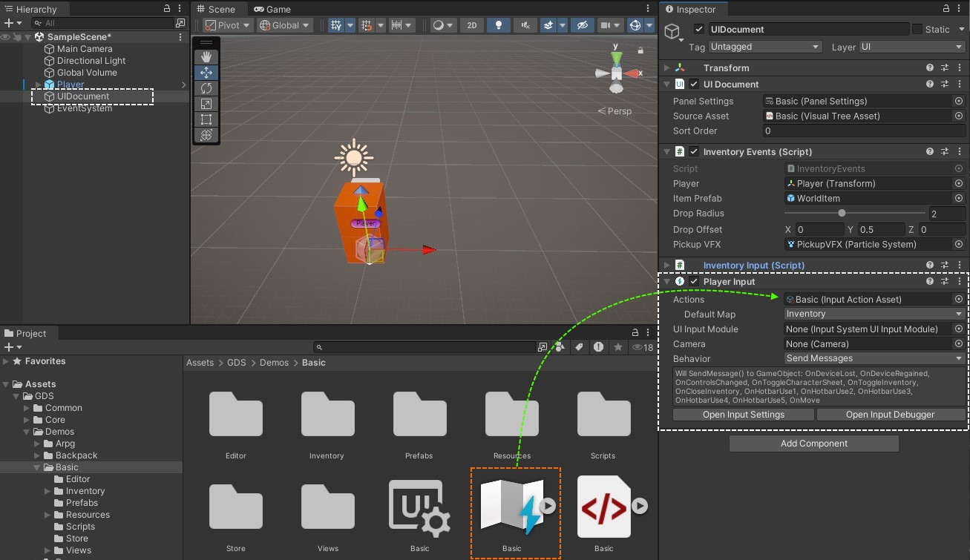970x560 pixels.
Task: Disable the Player Input component checkbox
Action: pyautogui.click(x=694, y=282)
